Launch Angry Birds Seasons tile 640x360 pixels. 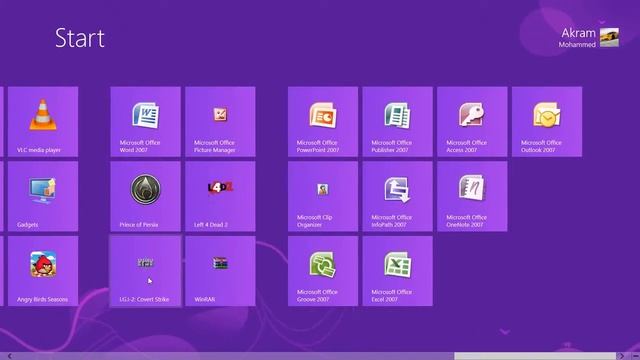[x=43, y=271]
